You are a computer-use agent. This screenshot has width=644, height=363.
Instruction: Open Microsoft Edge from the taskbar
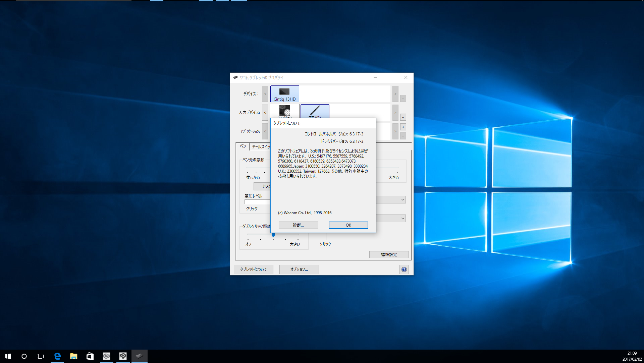pos(57,356)
